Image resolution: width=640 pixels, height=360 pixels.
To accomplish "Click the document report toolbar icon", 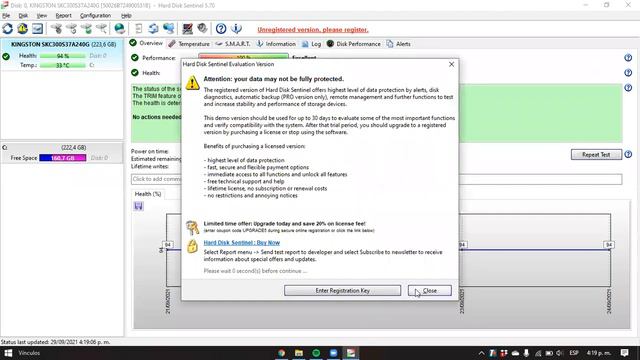I will click(x=139, y=29).
